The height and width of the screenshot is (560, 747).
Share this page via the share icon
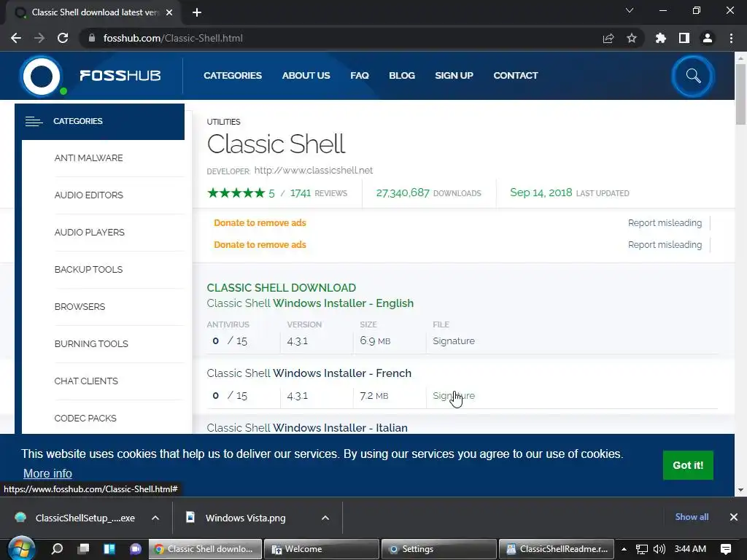(x=608, y=38)
